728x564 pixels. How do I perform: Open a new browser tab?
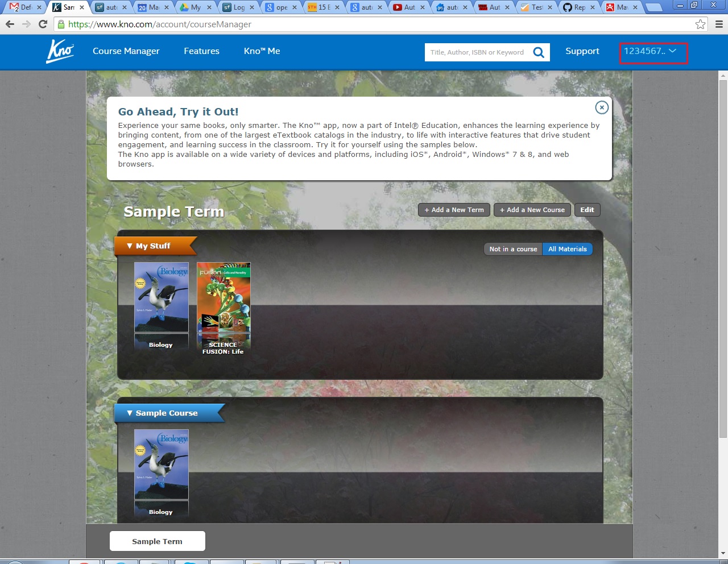tap(654, 7)
